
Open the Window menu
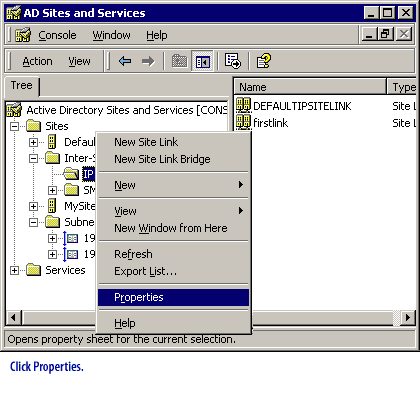tap(111, 35)
